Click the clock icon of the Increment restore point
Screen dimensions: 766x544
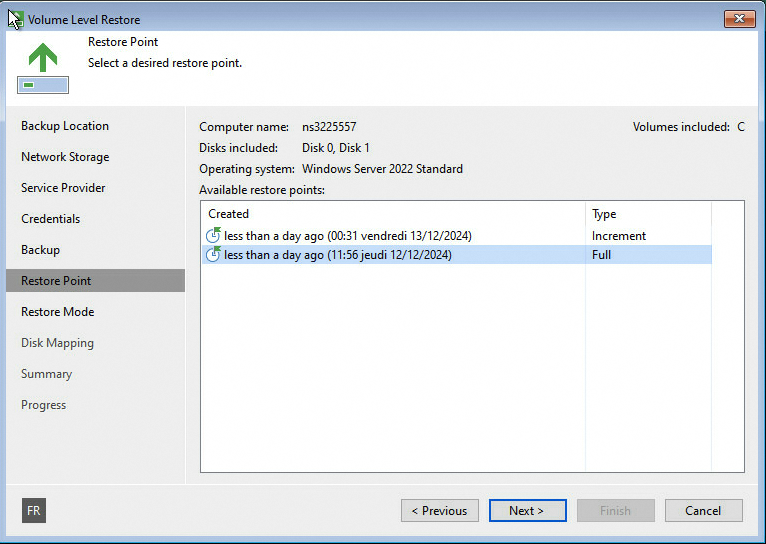click(213, 236)
